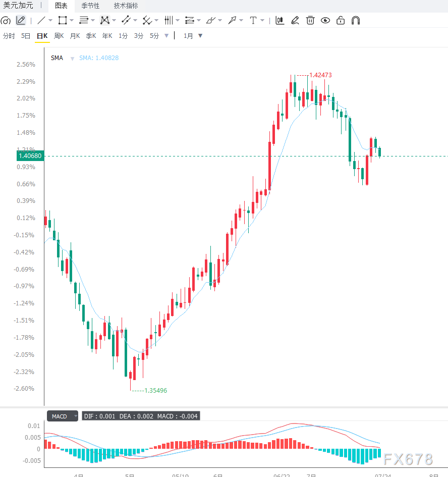The height and width of the screenshot is (477, 448).
Task: Select the rectangle shape tool
Action: pyautogui.click(x=63, y=20)
